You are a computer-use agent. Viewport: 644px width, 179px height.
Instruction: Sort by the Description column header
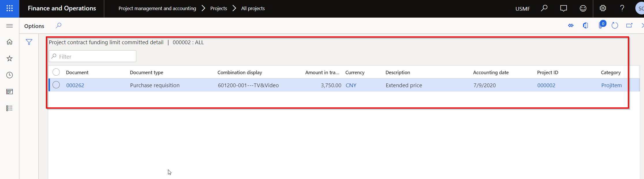pyautogui.click(x=397, y=72)
